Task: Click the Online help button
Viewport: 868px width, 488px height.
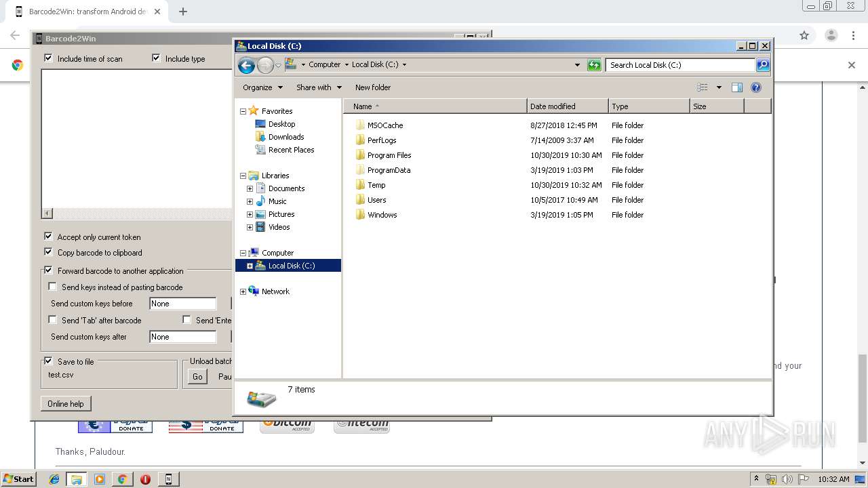Action: [x=66, y=404]
